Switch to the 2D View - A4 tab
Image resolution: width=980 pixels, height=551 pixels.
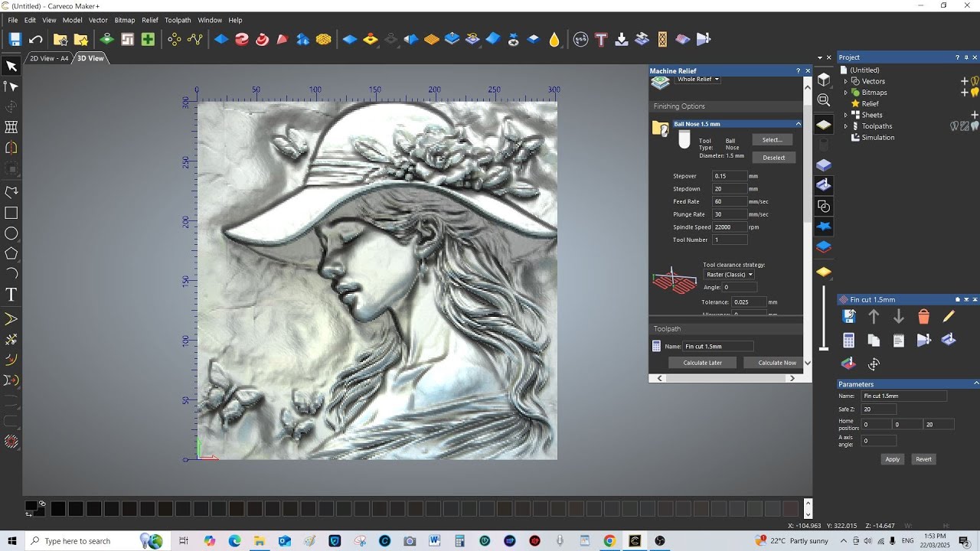[49, 58]
